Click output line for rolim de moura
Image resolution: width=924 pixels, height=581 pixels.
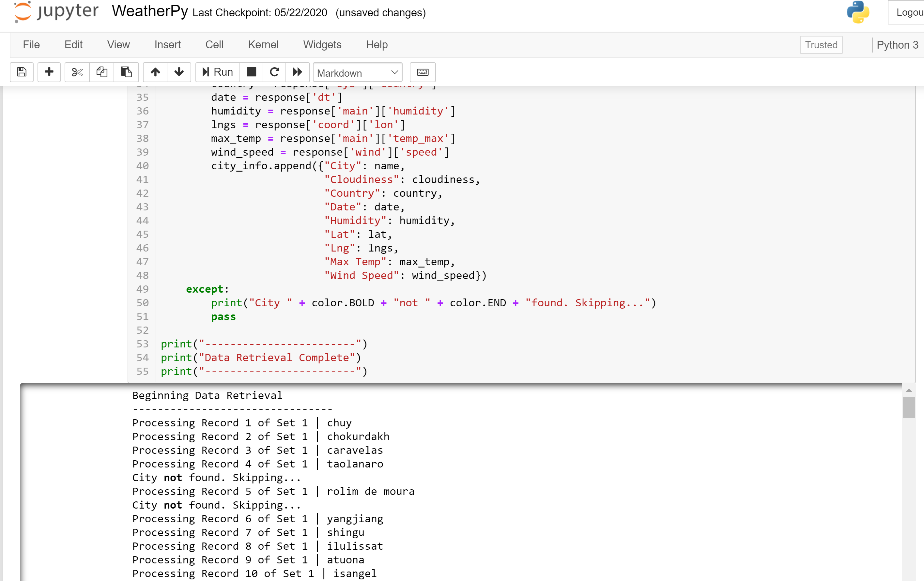273,491
